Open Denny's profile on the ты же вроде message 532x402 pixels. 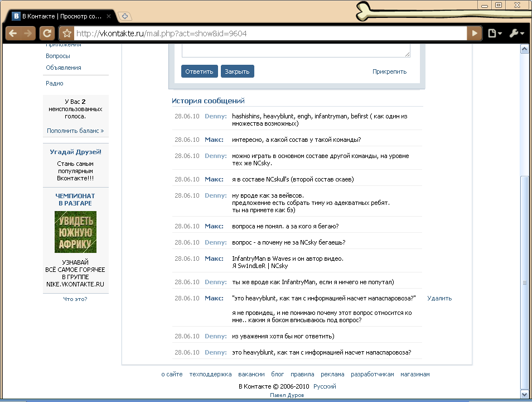(x=215, y=282)
